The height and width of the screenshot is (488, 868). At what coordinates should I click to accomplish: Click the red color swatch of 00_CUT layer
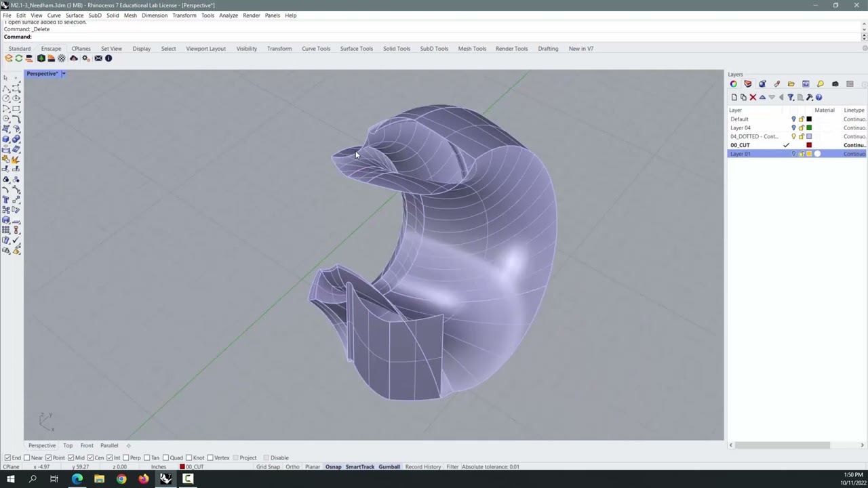coord(809,145)
